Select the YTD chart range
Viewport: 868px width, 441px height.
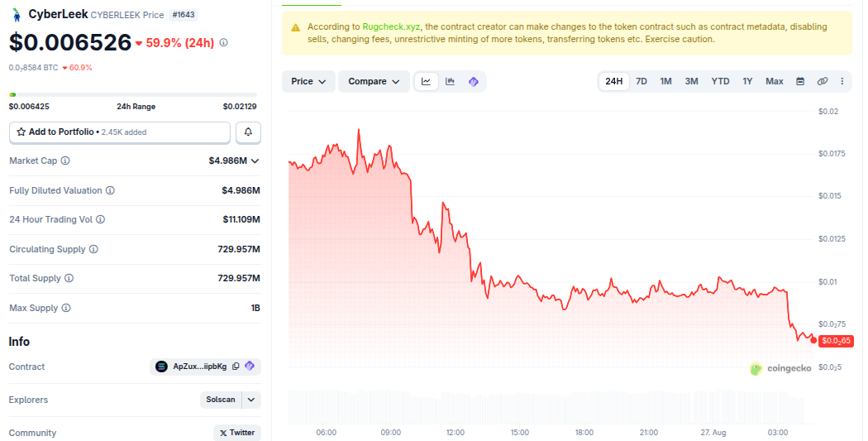(720, 81)
